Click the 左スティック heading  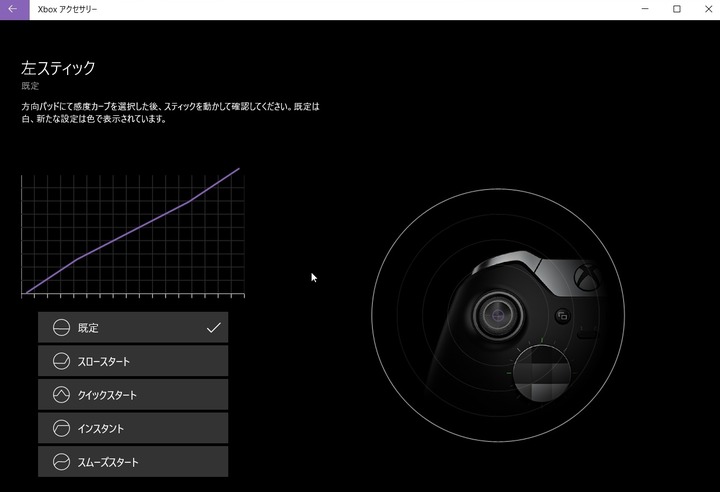(x=58, y=68)
